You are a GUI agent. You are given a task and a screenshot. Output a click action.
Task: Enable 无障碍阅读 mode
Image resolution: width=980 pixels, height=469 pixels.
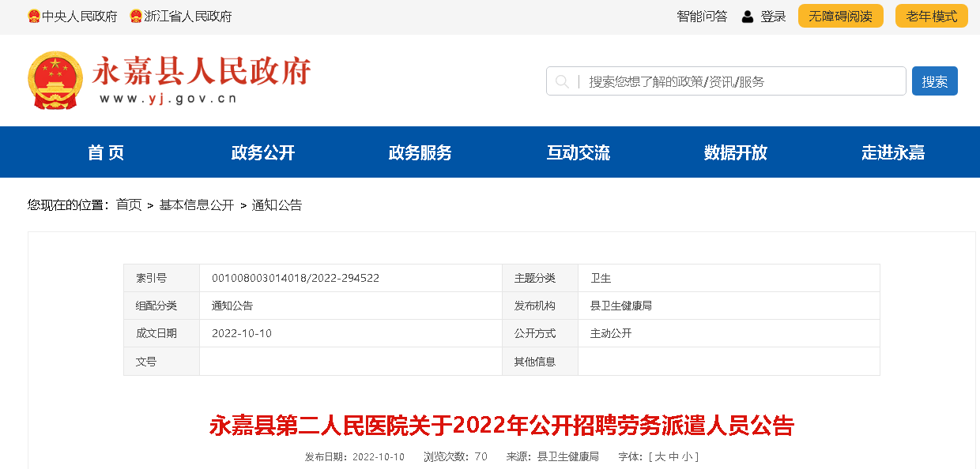840,16
